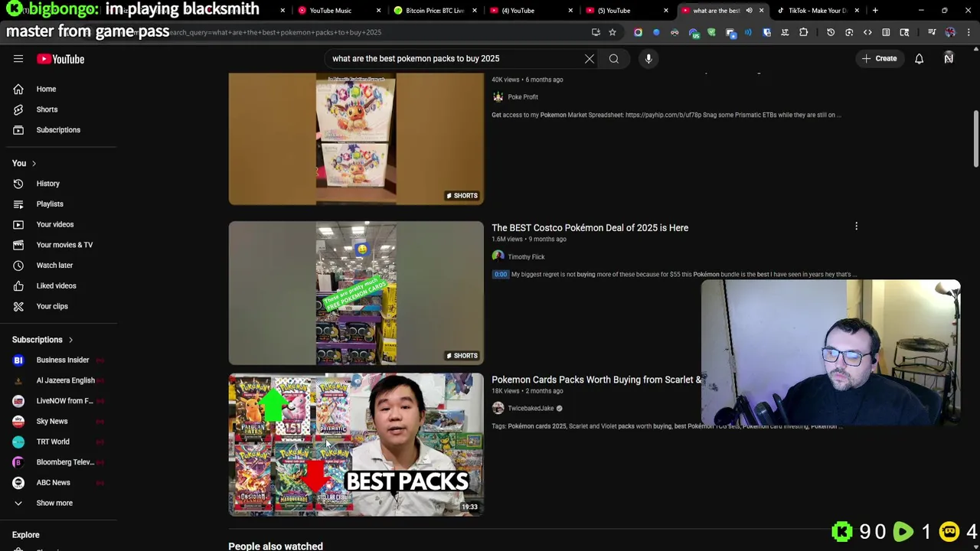Switch to the Bitcoin Price tab

click(x=435, y=11)
